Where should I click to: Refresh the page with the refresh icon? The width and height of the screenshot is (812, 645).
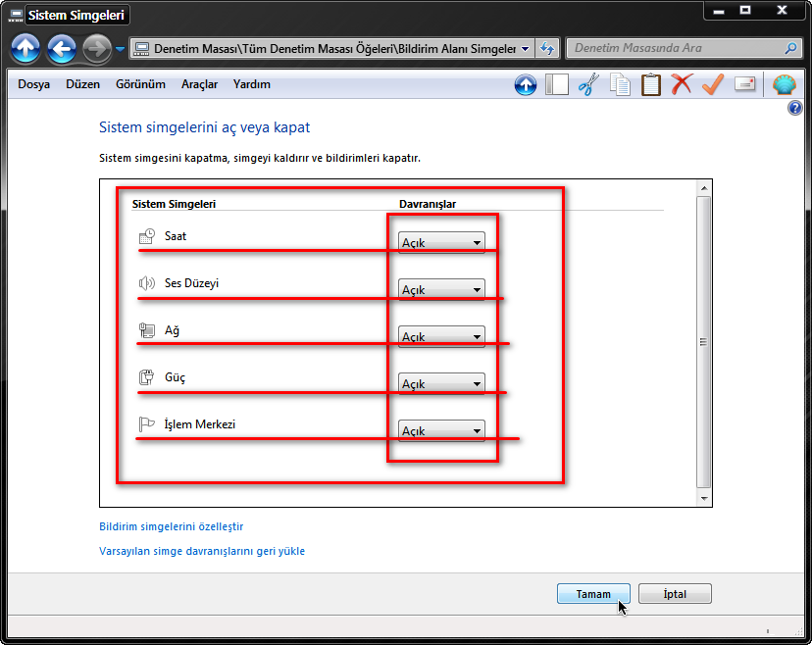coord(547,49)
